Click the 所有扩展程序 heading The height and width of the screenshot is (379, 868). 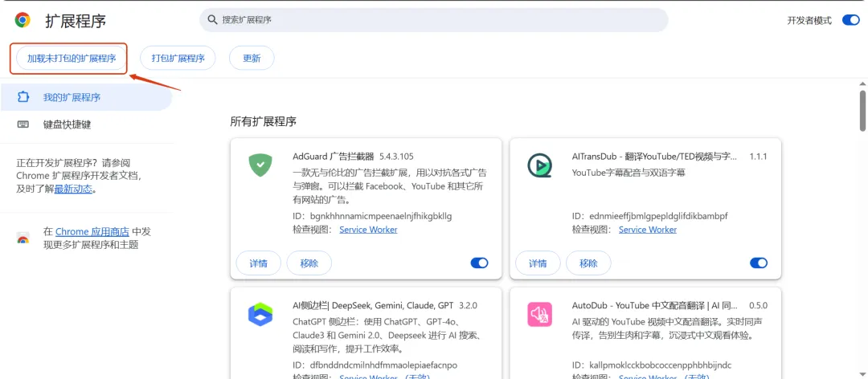coord(264,122)
